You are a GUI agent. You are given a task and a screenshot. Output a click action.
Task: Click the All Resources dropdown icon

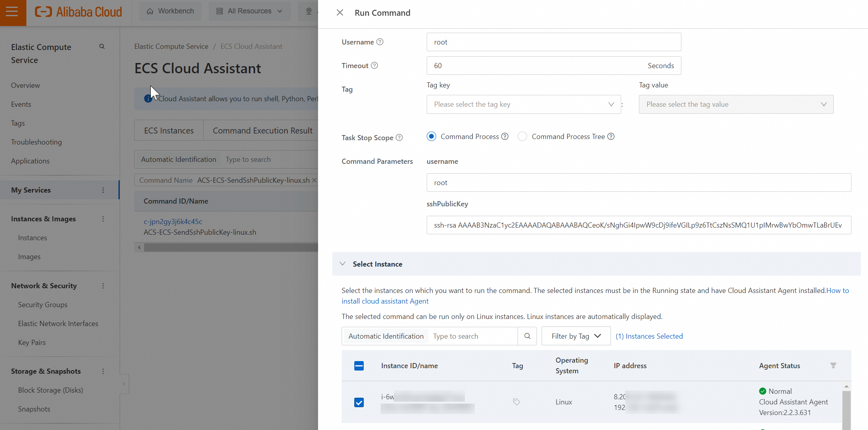coord(281,12)
